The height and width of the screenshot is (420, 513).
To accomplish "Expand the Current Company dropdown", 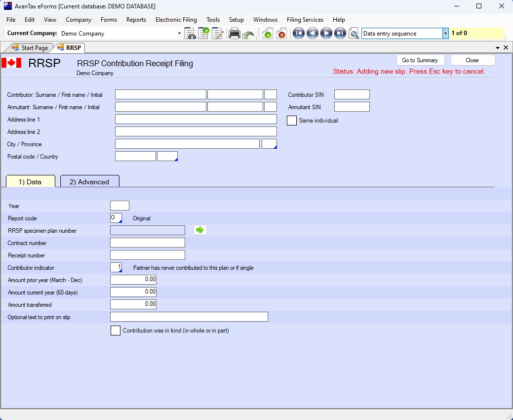I will pyautogui.click(x=179, y=34).
